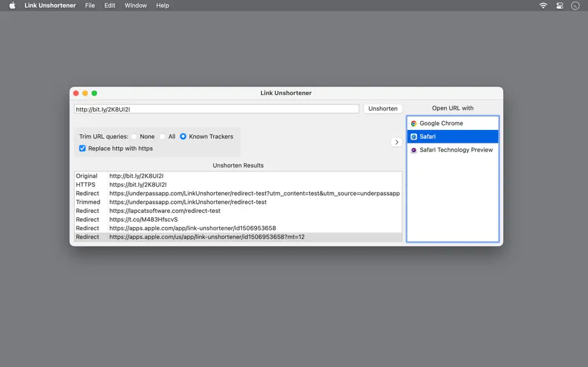Open the Apple menu
The image size is (588, 367).
coord(12,5)
